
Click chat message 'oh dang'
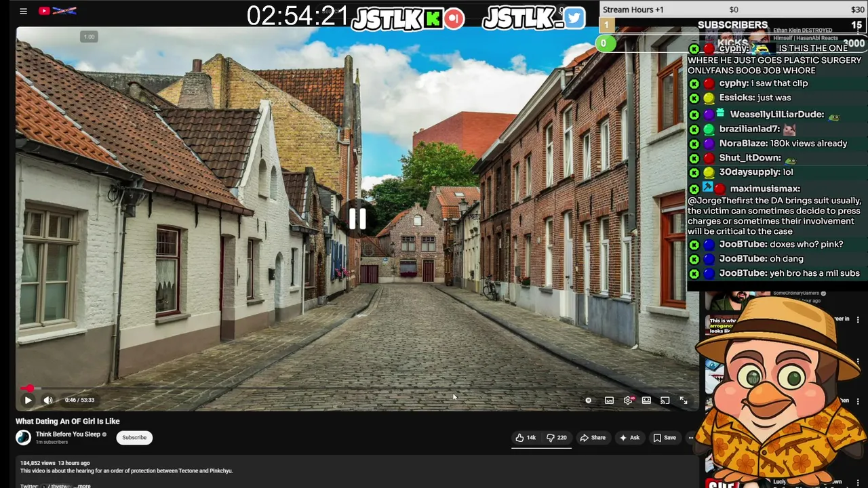[x=787, y=259]
